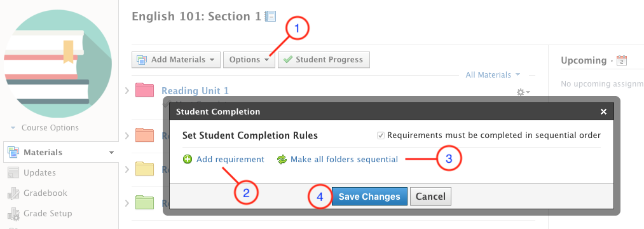Click the green plus Add requirement icon
This screenshot has width=644, height=229.
point(188,160)
